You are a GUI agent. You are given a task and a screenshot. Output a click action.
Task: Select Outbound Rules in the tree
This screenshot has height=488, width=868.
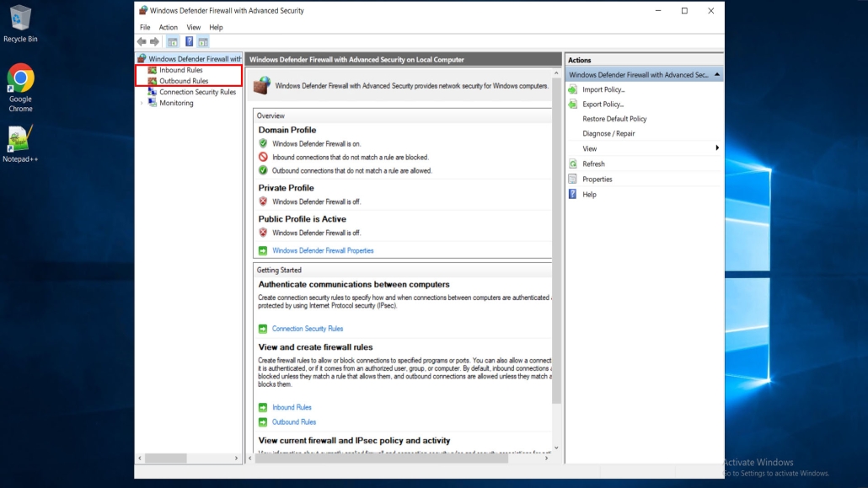point(184,81)
